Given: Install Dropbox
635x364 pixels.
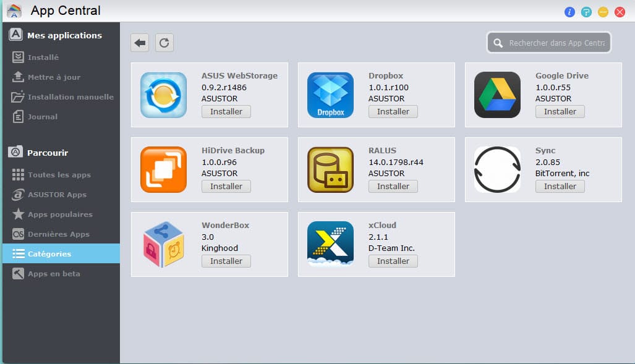Looking at the screenshot, I should [393, 111].
